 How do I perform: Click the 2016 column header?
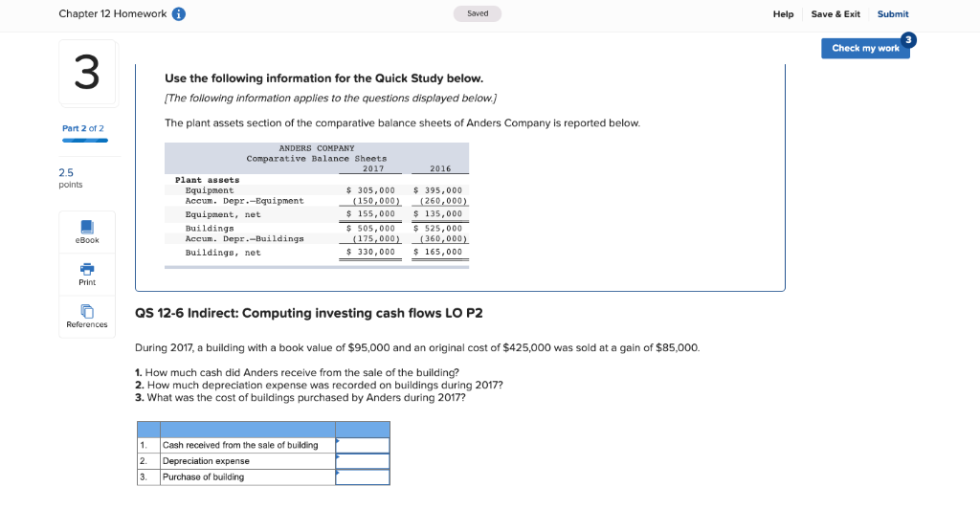[440, 168]
